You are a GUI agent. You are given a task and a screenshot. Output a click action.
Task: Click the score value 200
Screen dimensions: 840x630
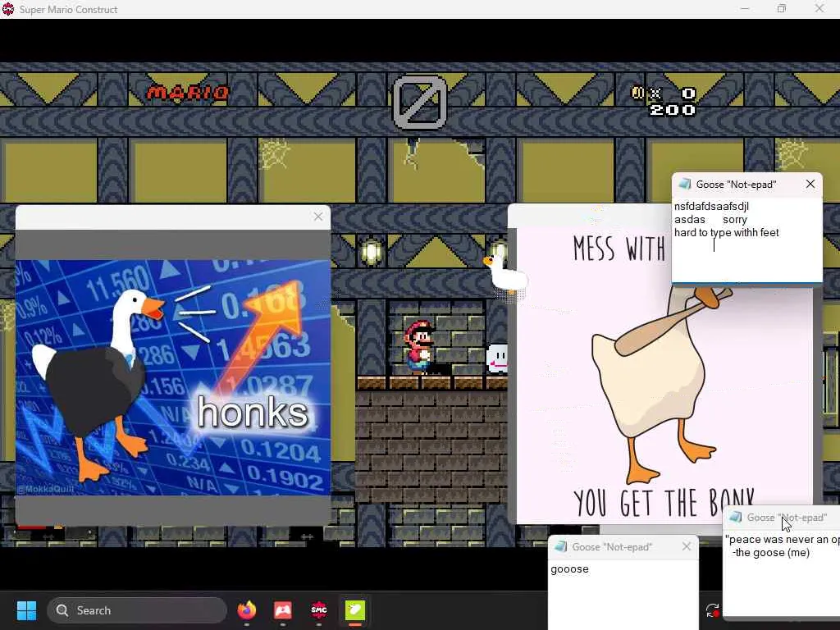[673, 110]
